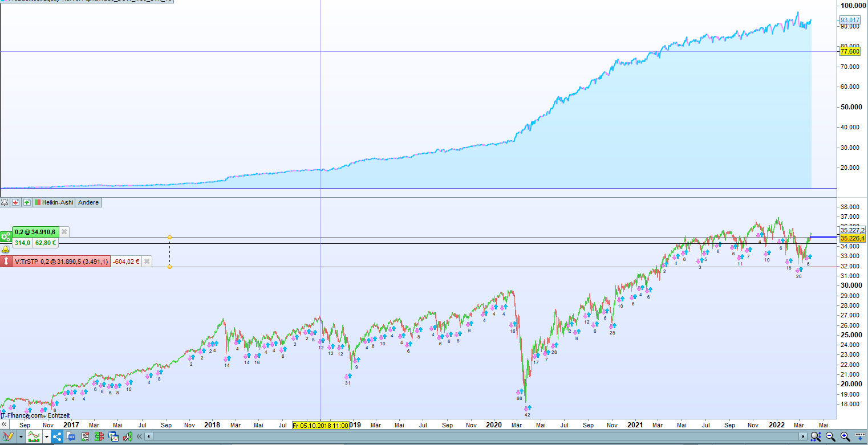868x445 pixels.
Task: Click the 35.227,2 current price label
Action: click(852, 230)
